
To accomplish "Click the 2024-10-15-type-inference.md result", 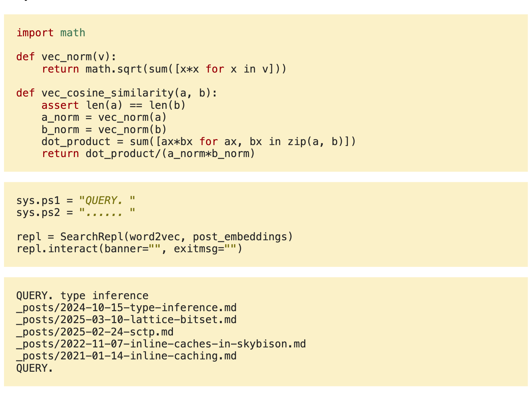I will (x=126, y=307).
